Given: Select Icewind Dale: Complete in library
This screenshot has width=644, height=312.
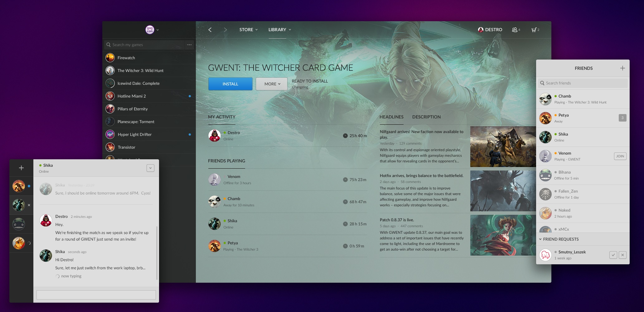Looking at the screenshot, I should coord(149,83).
